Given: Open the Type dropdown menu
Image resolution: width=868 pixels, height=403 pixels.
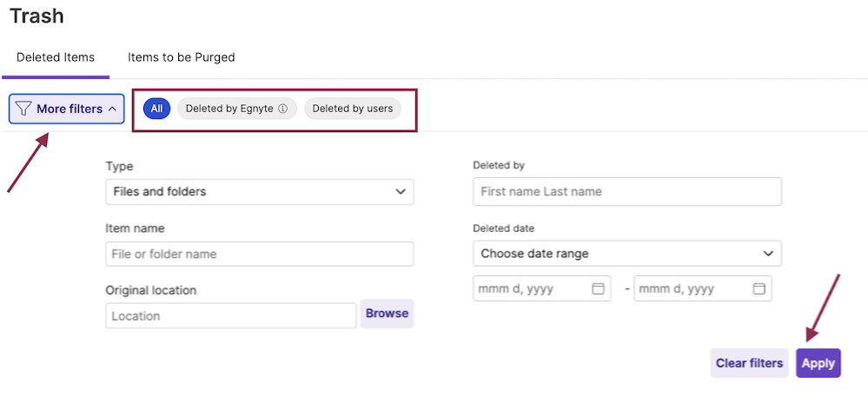Looking at the screenshot, I should click(x=259, y=191).
